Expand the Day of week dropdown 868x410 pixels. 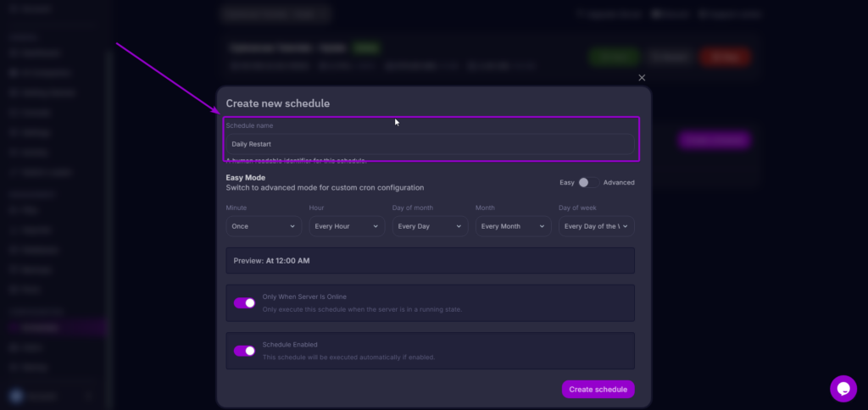tap(596, 226)
